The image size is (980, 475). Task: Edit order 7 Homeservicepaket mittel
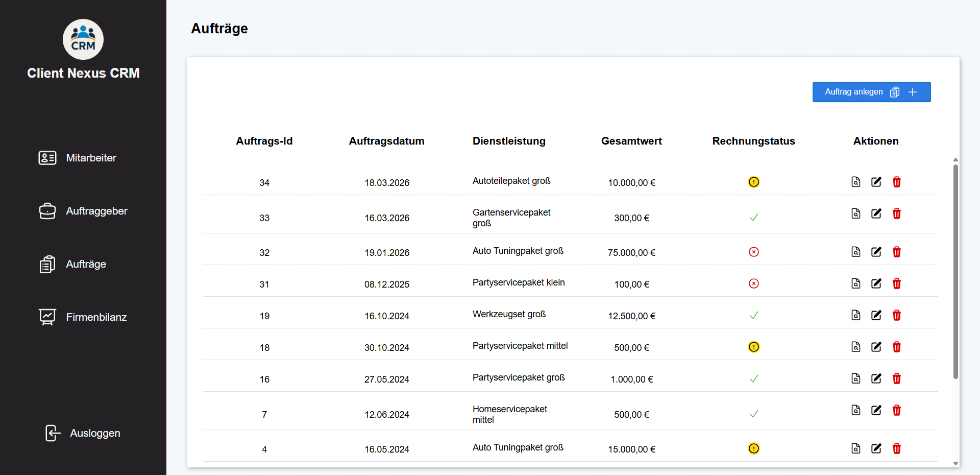[876, 410]
